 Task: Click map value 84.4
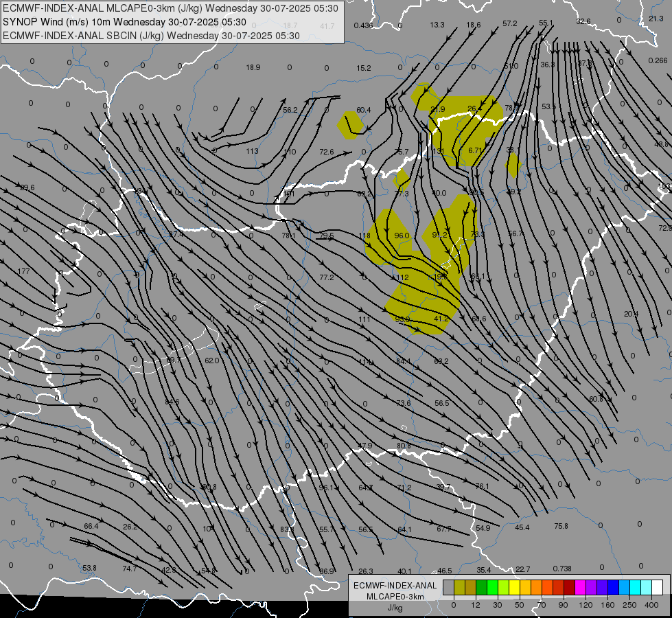403,362
